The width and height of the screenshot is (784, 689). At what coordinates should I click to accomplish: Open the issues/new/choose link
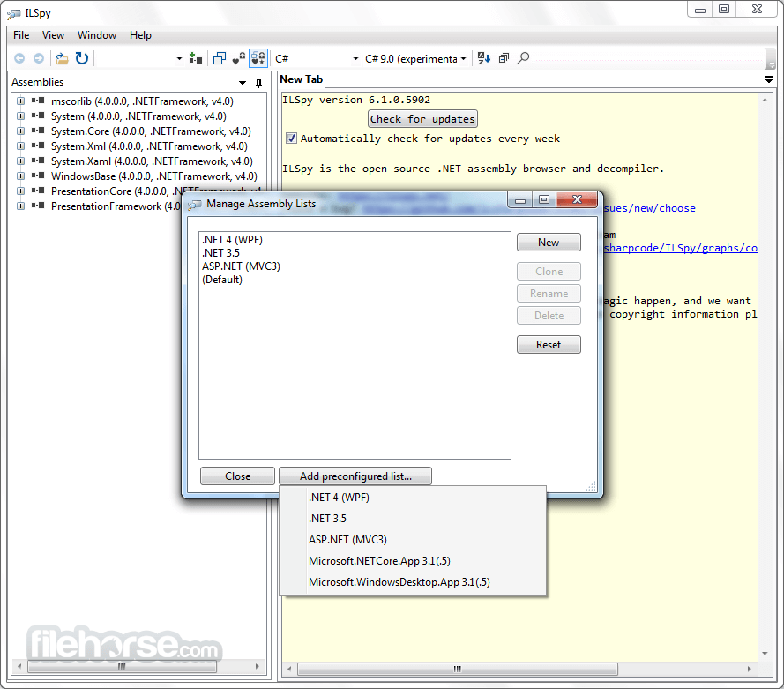pyautogui.click(x=649, y=208)
